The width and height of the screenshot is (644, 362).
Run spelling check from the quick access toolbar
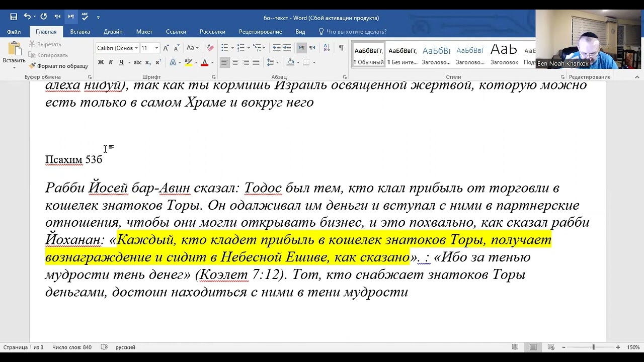coord(85,17)
